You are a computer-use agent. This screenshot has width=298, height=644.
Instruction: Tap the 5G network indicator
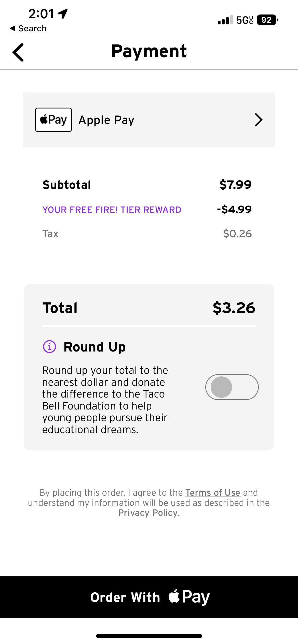pos(245,20)
